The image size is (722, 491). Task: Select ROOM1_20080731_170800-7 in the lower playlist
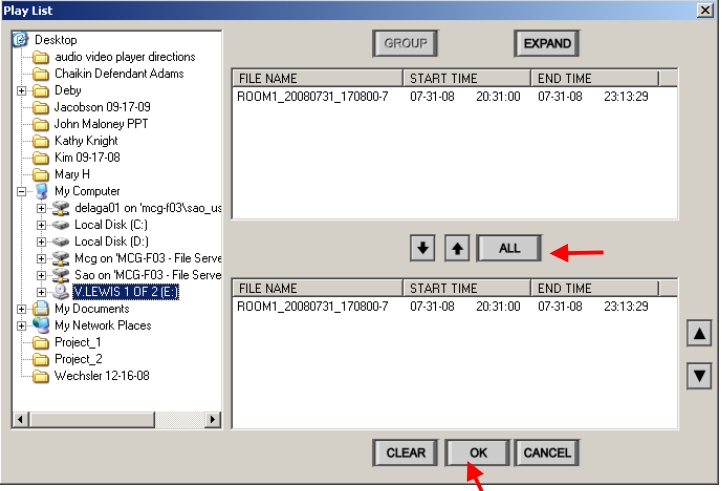pos(313,307)
